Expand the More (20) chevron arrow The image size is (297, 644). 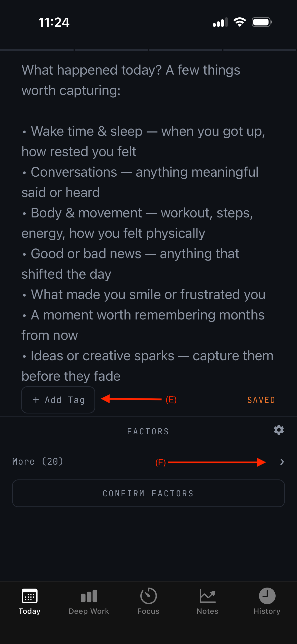pyautogui.click(x=282, y=462)
